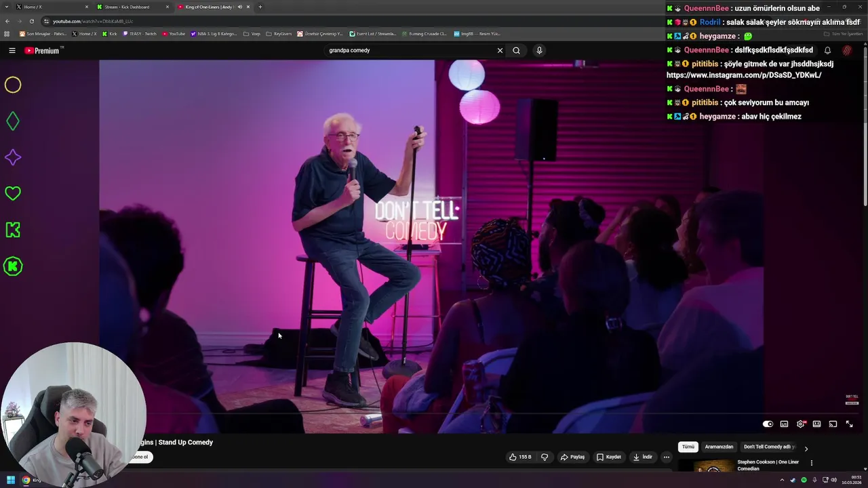Go forward in browser history
The height and width of the screenshot is (488, 868).
[19, 21]
